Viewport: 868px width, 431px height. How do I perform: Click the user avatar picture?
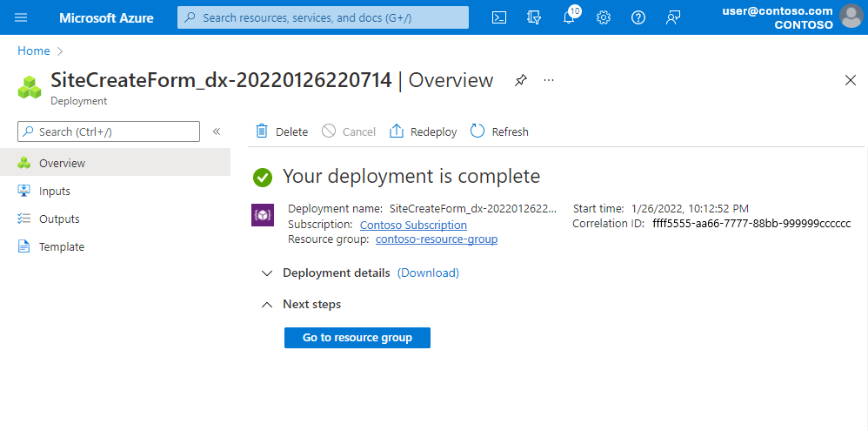pyautogui.click(x=851, y=16)
